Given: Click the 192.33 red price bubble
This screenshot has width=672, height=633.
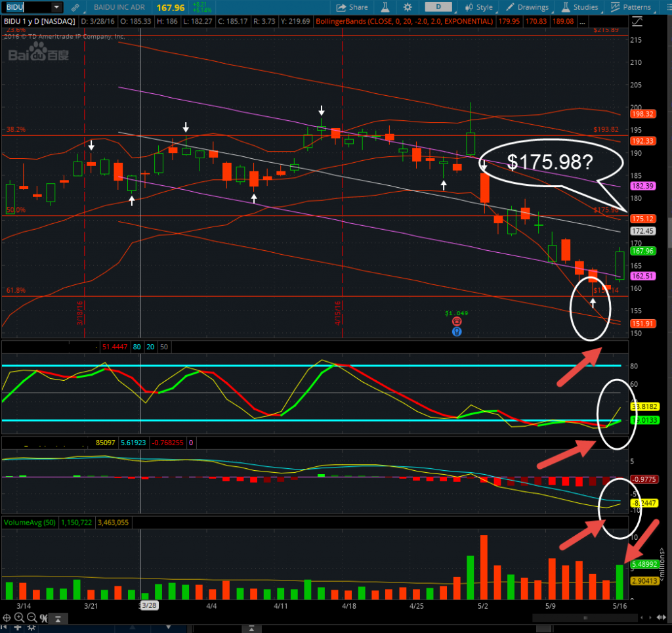Looking at the screenshot, I should pyautogui.click(x=643, y=141).
